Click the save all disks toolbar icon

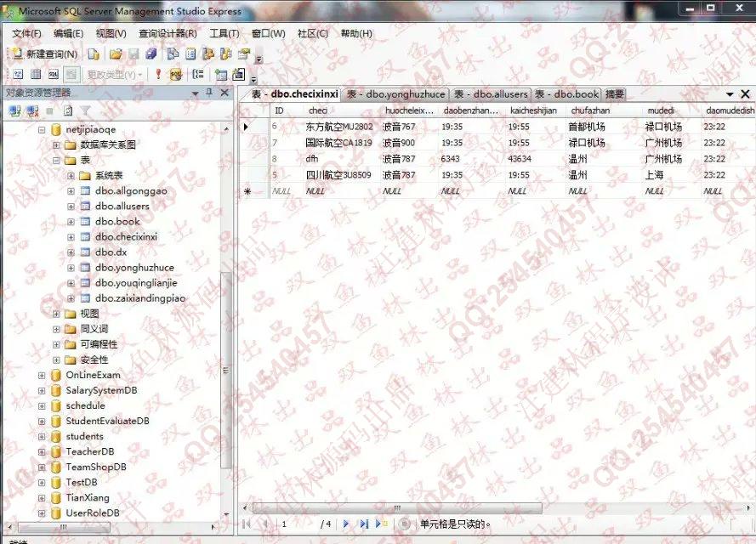coord(151,54)
